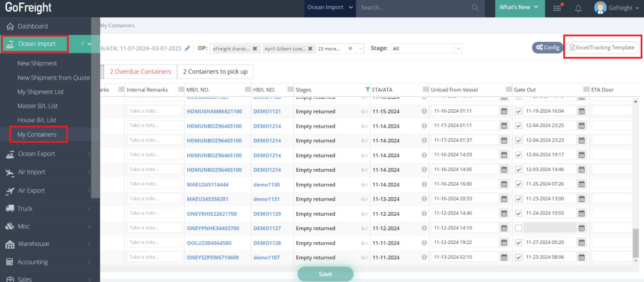
Task: Open MB/L link ONEYKHIE22621700
Action: pos(212,214)
